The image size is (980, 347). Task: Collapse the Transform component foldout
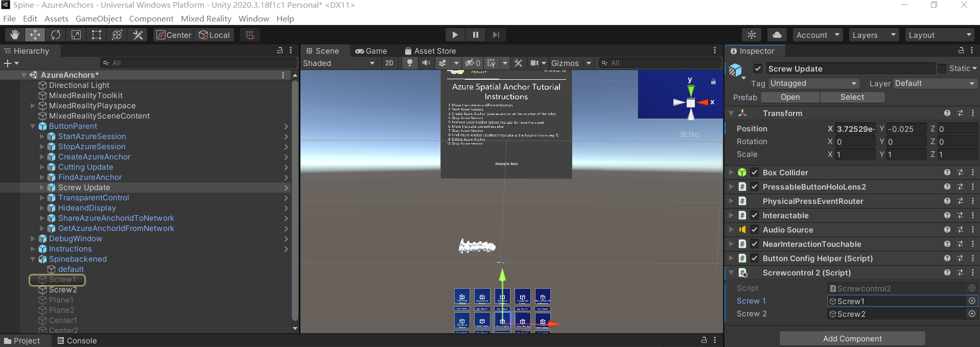pos(731,113)
